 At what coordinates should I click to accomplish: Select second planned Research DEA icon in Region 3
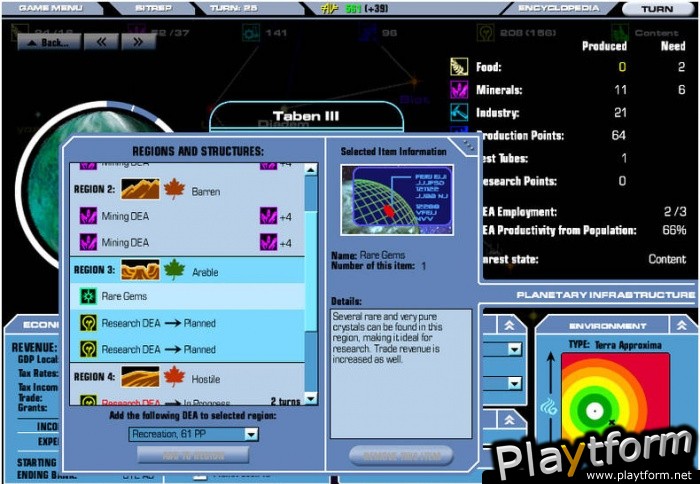tap(88, 349)
